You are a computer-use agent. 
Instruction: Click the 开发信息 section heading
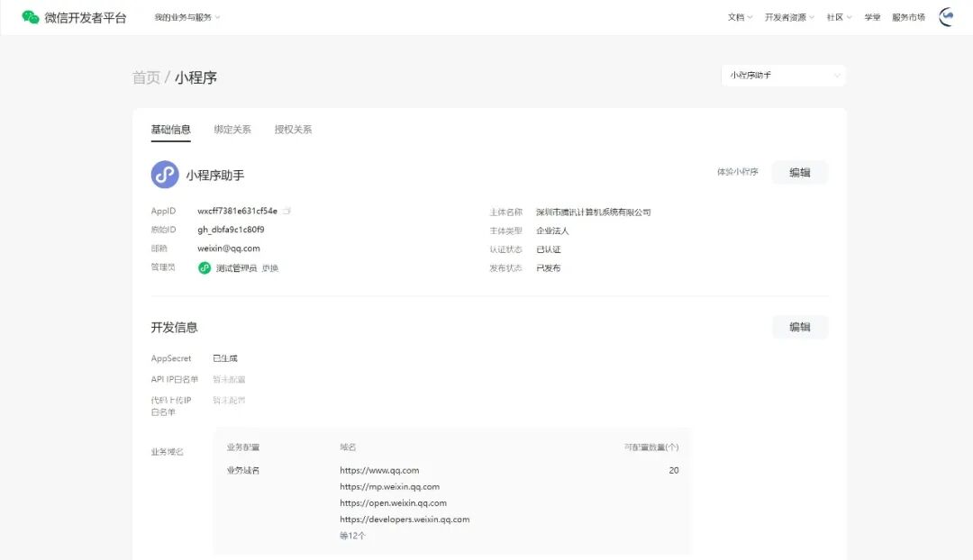pos(175,328)
